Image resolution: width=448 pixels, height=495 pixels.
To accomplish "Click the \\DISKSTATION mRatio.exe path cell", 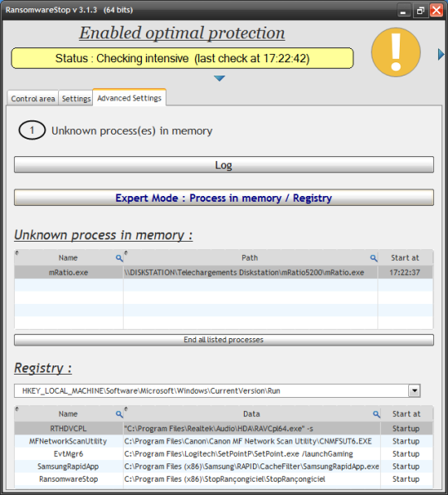I will coord(251,272).
